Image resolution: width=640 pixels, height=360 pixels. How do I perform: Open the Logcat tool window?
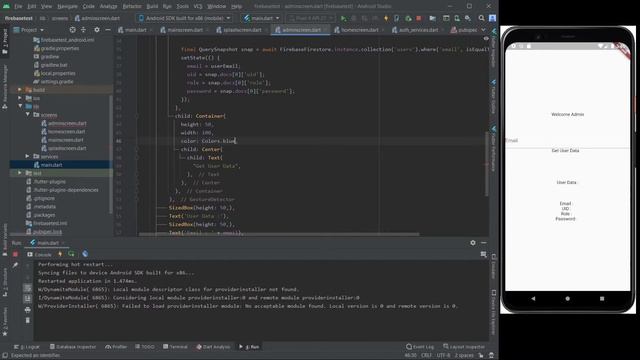pos(27,347)
